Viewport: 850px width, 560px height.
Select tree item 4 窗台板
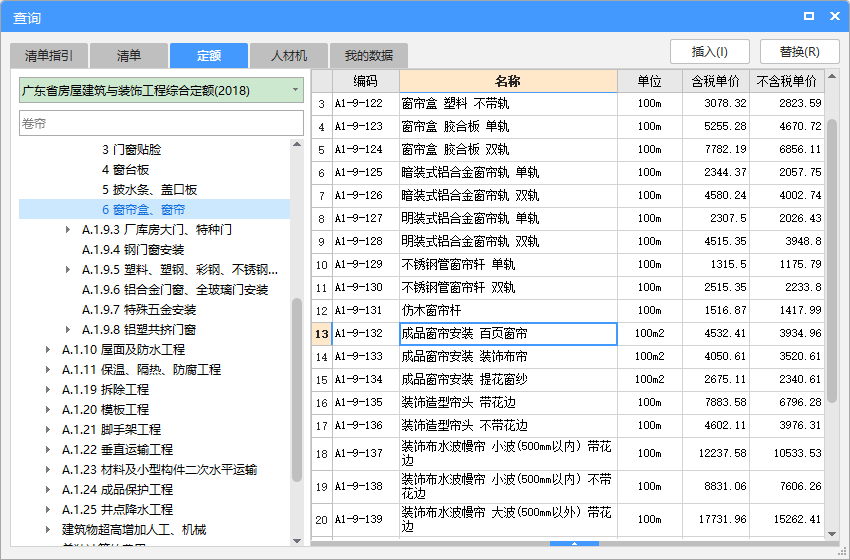(126, 170)
